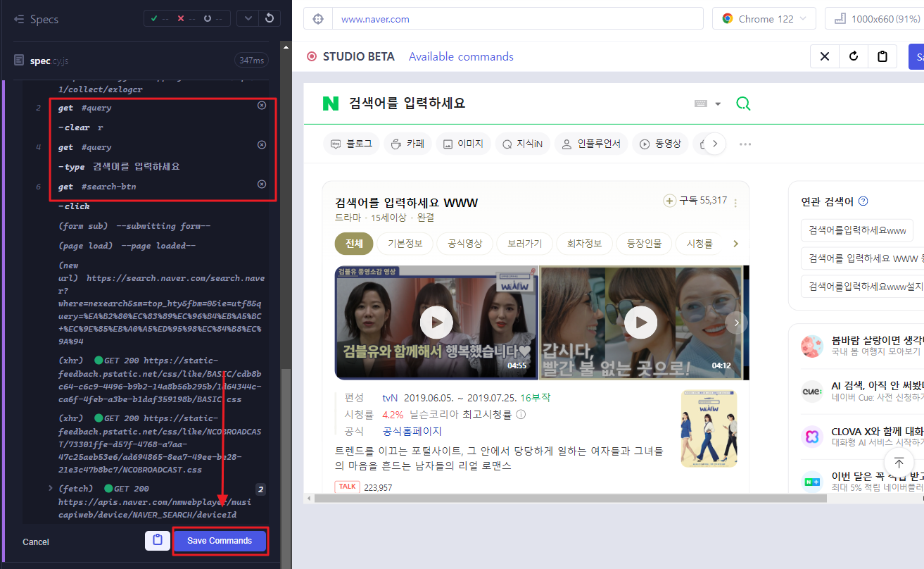Viewport: 924px width, 569px height.
Task: Select the 기본정보 chip
Action: (405, 244)
